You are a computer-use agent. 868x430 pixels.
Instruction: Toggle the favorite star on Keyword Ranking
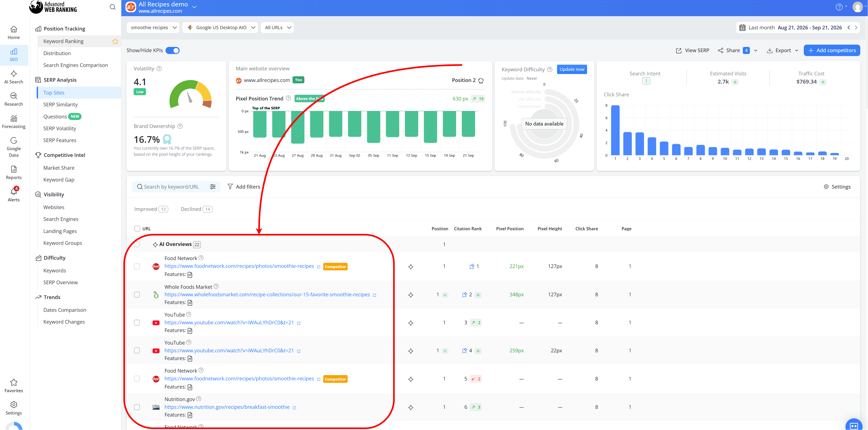point(115,41)
